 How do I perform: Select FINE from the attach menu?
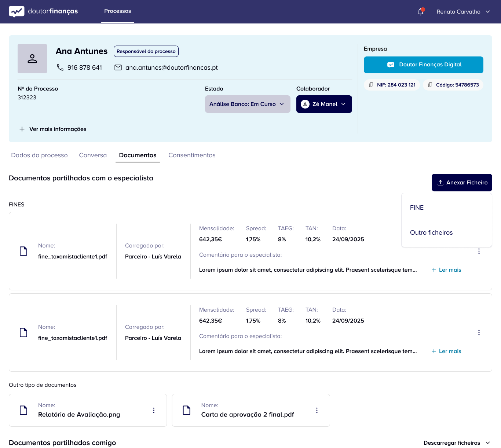417,208
